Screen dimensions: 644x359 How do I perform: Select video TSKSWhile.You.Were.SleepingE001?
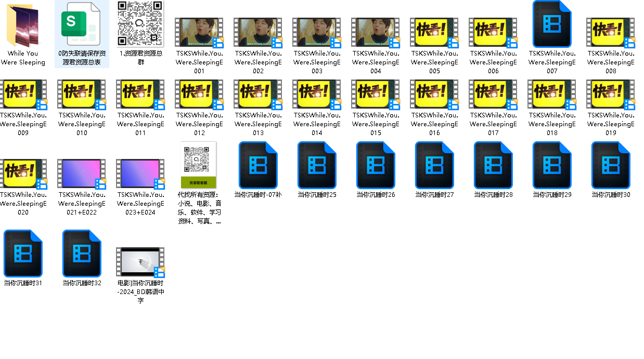(x=199, y=32)
